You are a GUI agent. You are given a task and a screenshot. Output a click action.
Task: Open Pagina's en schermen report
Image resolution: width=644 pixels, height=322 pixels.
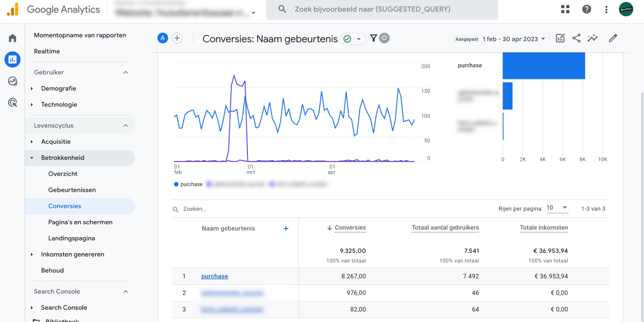(80, 222)
